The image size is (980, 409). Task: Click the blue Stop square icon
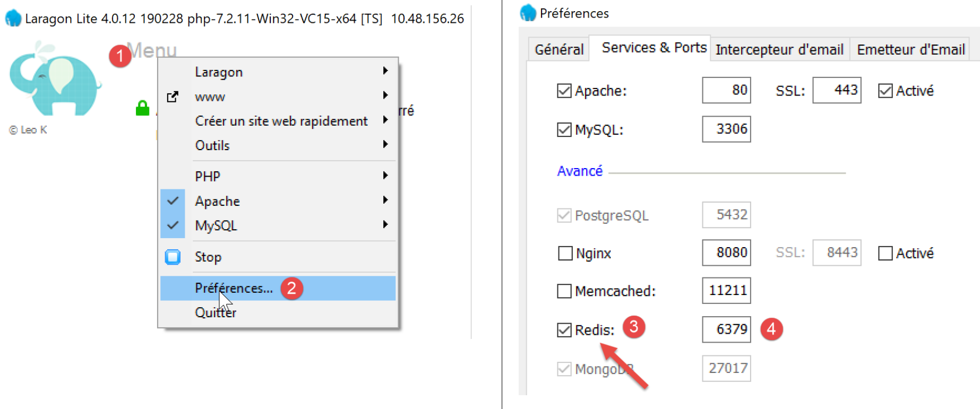[173, 257]
